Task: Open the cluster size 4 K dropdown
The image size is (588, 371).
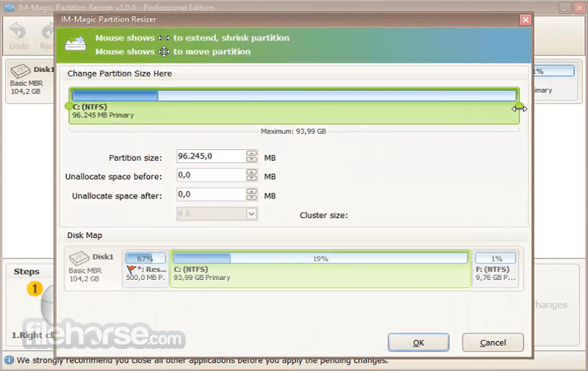Action: (251, 214)
